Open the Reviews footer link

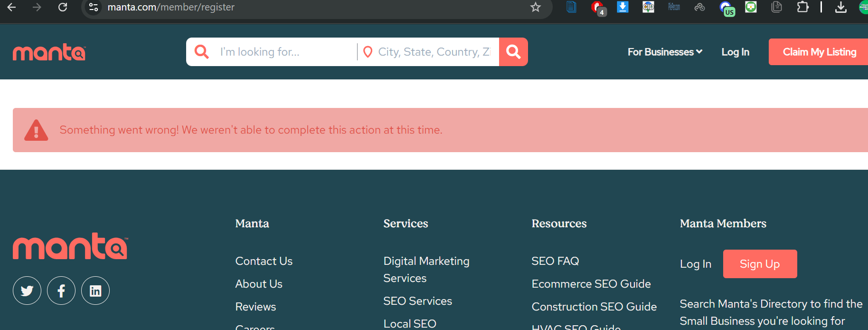(255, 307)
